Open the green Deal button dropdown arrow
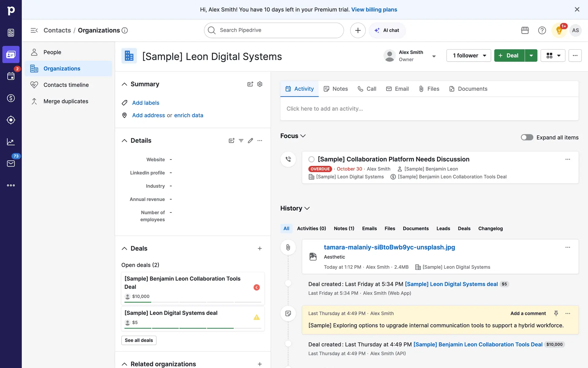Image resolution: width=588 pixels, height=368 pixels. click(531, 56)
